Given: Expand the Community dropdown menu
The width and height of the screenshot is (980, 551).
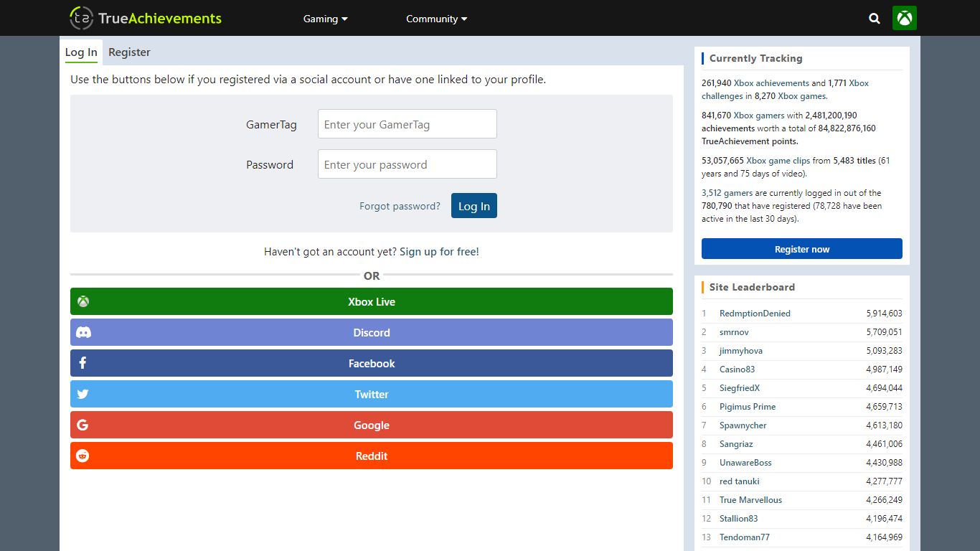Looking at the screenshot, I should tap(436, 19).
